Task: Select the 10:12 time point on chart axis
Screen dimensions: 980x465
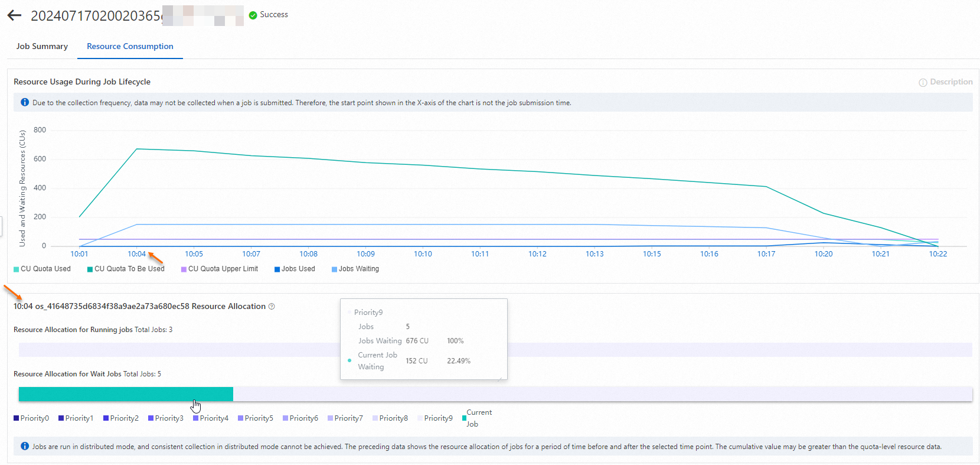Action: (537, 254)
